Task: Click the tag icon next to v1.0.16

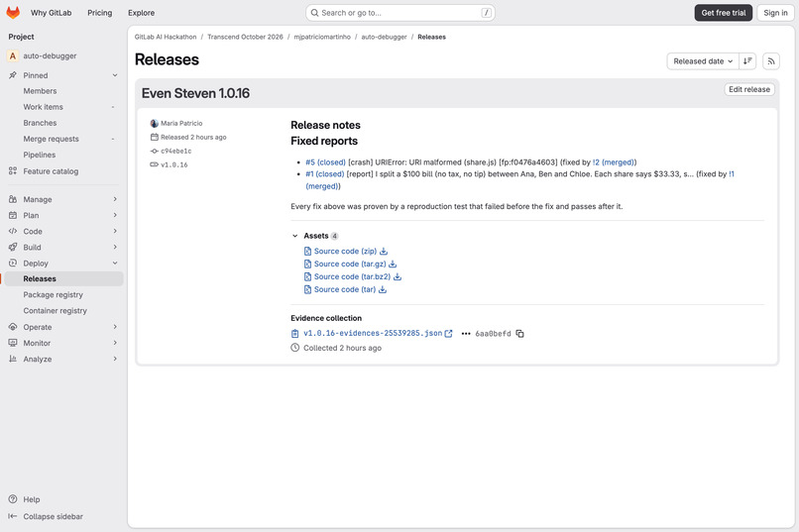Action: (x=155, y=164)
